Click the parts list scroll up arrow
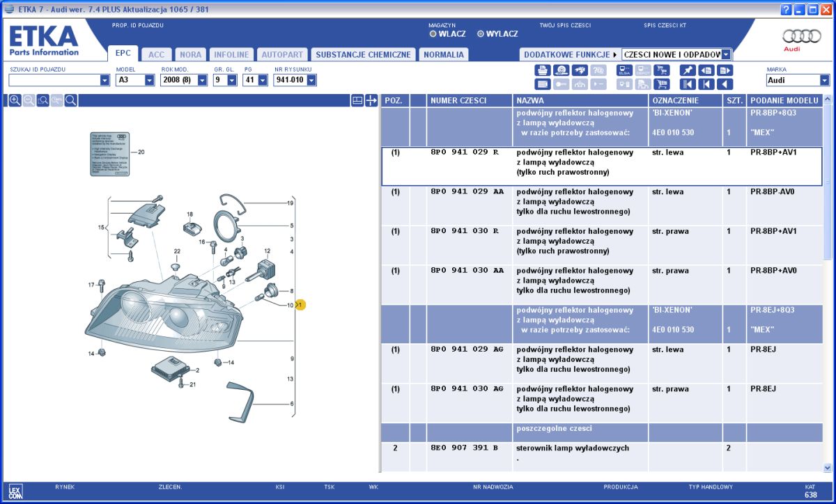This screenshot has width=836, height=504. [x=828, y=100]
